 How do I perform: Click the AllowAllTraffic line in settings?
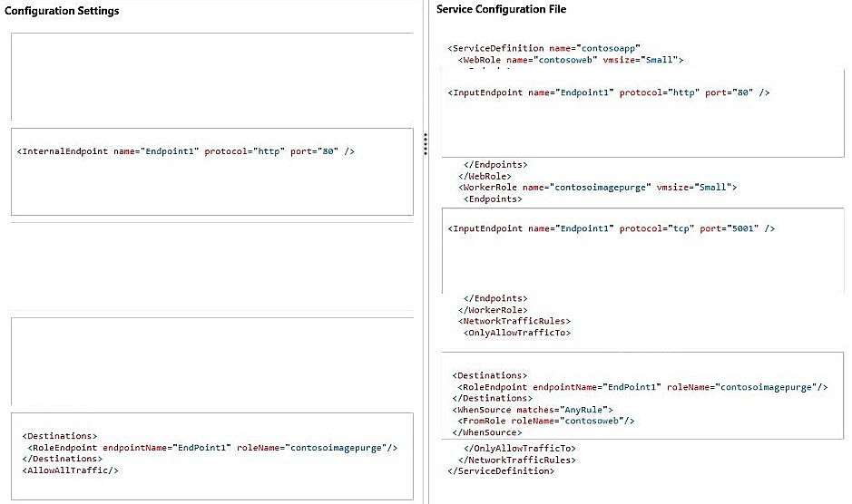tap(70, 470)
